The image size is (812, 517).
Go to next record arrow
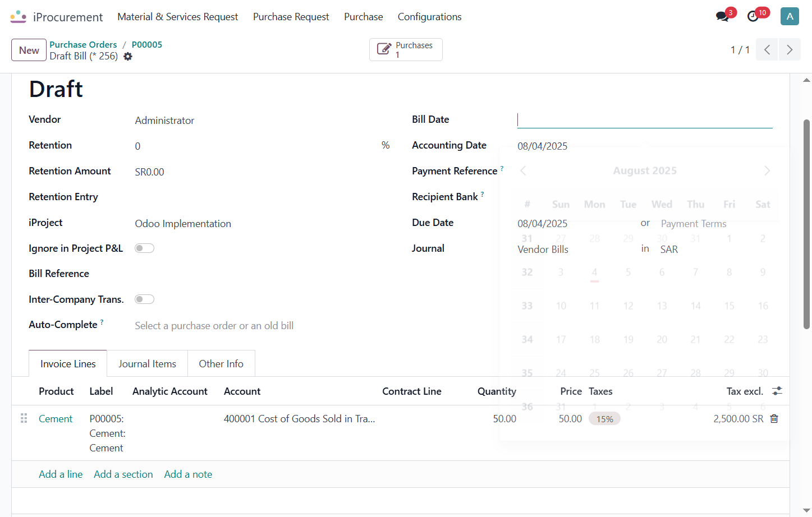point(790,50)
